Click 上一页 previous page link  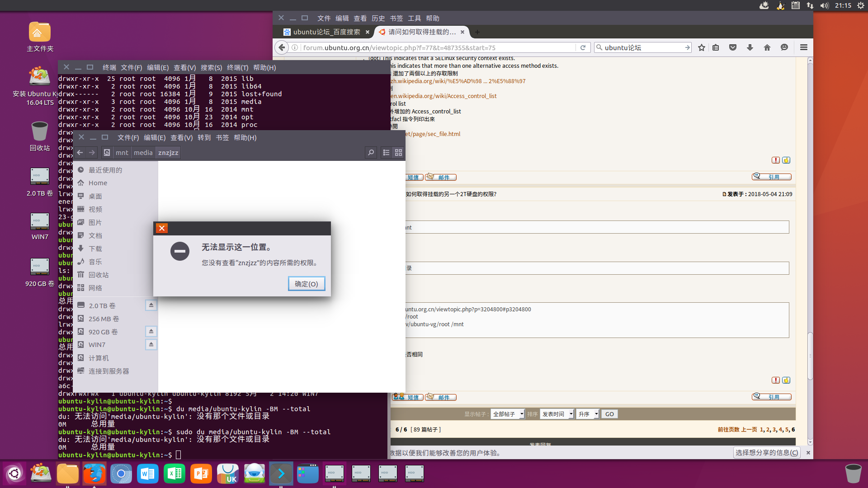749,430
